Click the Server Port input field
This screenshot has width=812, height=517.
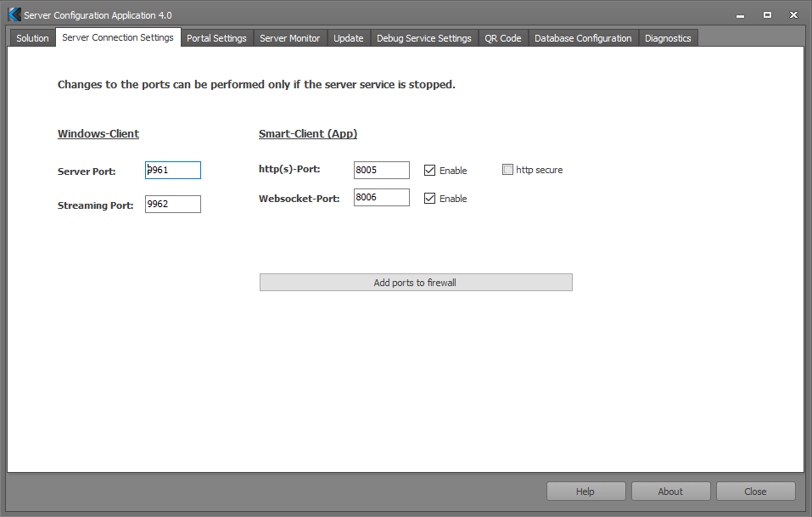coord(173,170)
